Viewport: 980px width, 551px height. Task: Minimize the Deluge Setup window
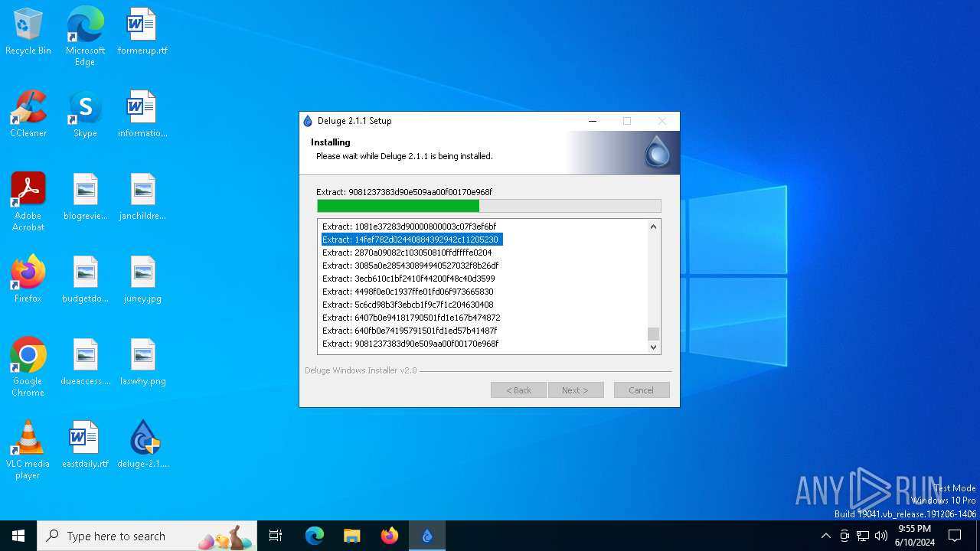[593, 121]
